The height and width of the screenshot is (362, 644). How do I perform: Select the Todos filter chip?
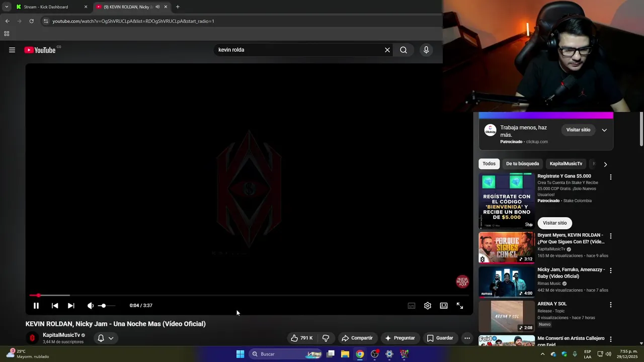point(489,164)
